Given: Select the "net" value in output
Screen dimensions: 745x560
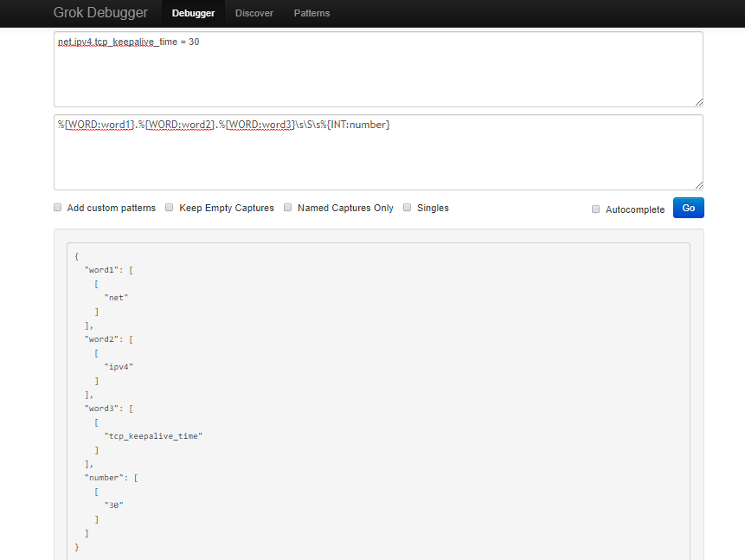Looking at the screenshot, I should pyautogui.click(x=116, y=298).
